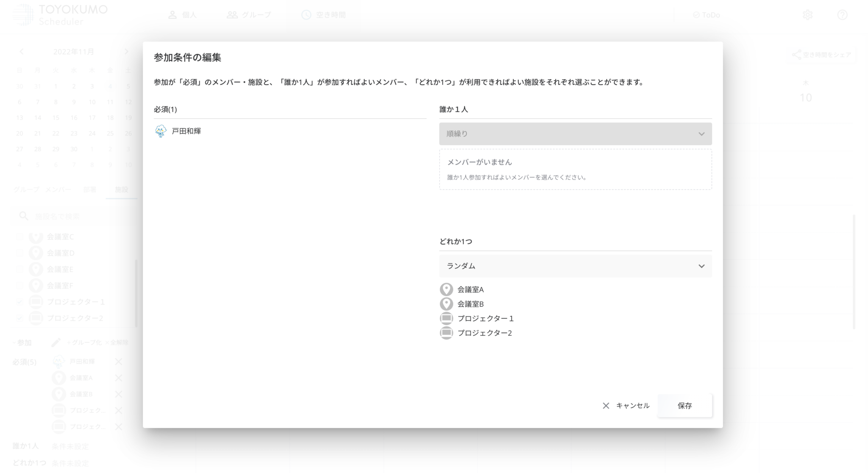Toggle the プロジェクター1 checkbox in sidebar

click(19, 302)
